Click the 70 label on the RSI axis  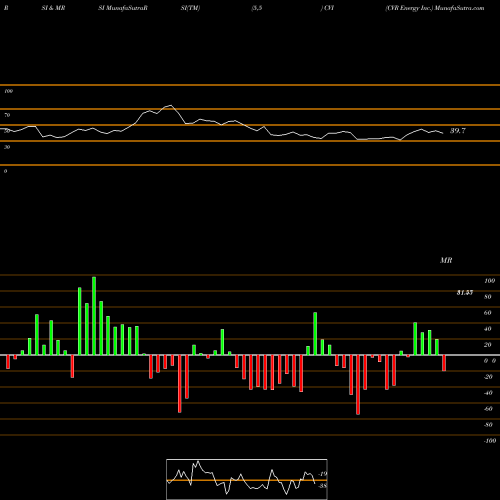[7, 115]
